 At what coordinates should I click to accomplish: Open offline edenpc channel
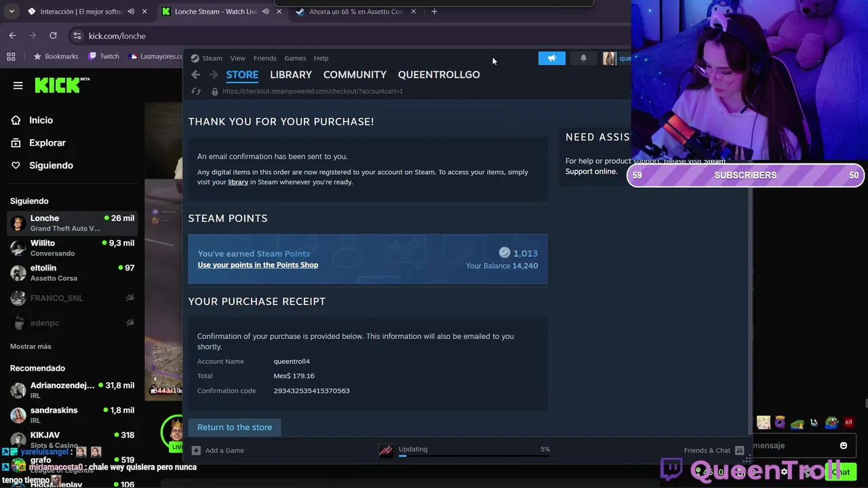pyautogui.click(x=72, y=323)
